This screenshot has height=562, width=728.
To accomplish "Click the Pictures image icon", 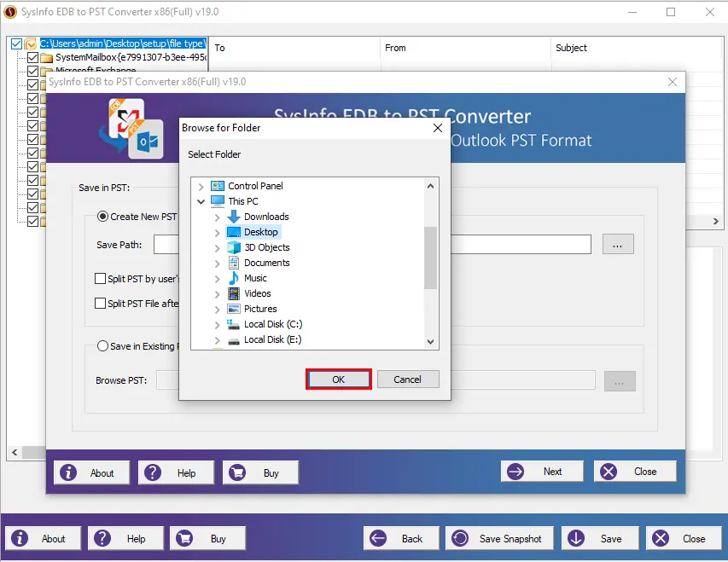I will (234, 308).
